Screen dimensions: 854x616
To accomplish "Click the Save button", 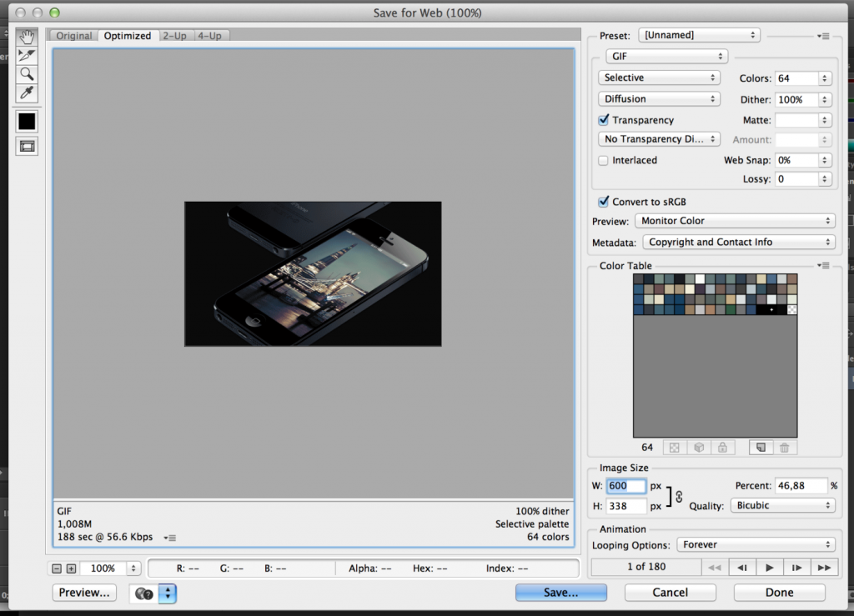I will (560, 592).
